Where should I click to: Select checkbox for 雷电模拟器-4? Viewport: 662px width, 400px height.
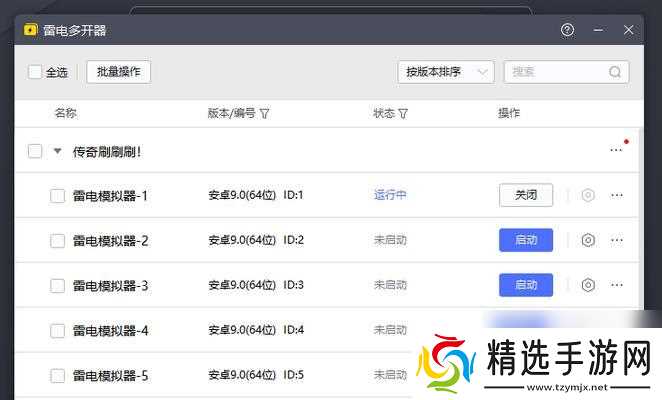(x=57, y=330)
